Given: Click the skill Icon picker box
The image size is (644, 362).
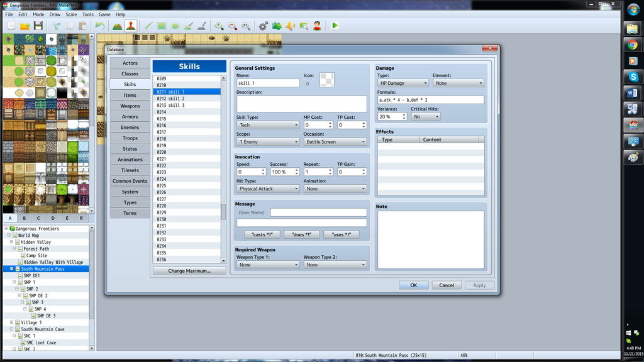Looking at the screenshot, I should click(326, 80).
